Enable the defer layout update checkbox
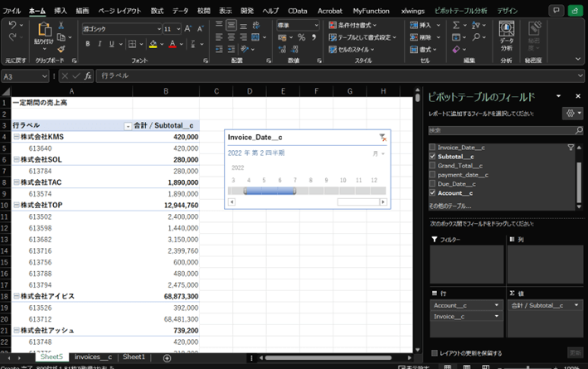The image size is (588, 369). 435,352
